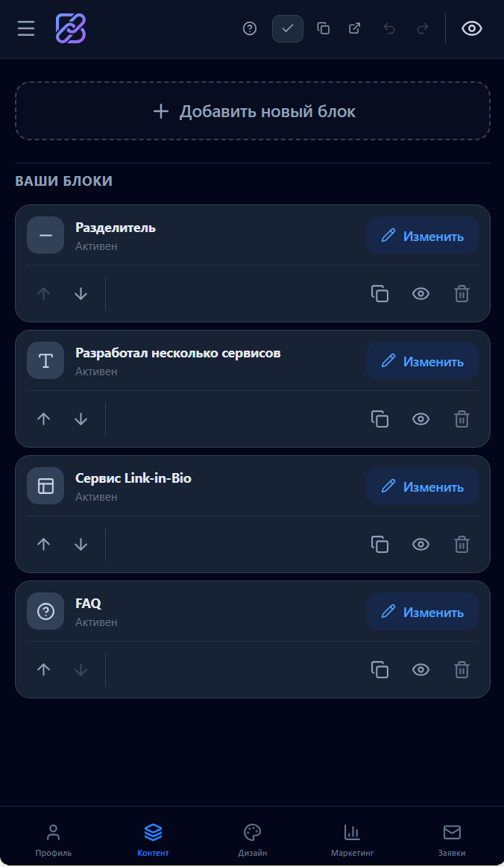Open the Заявки section
The width and height of the screenshot is (504, 867).
[x=451, y=839]
